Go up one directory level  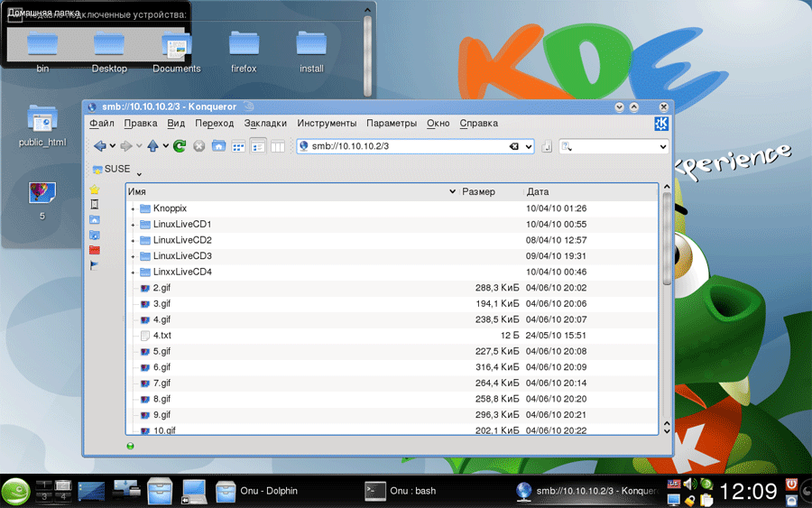(x=152, y=146)
